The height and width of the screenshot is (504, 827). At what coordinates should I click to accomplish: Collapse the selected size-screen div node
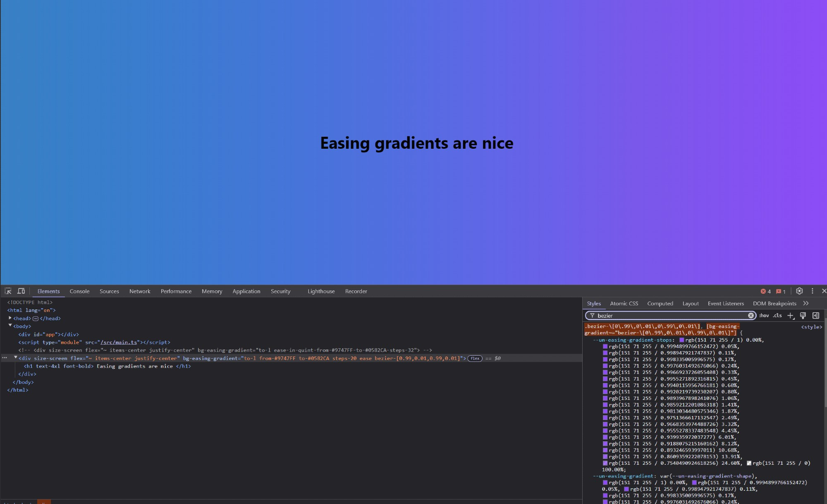[15, 358]
